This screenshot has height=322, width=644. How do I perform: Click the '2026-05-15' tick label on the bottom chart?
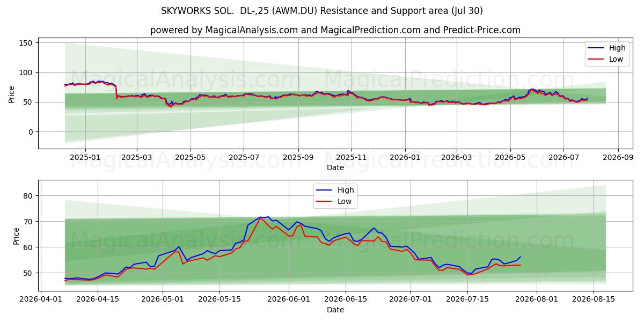pyautogui.click(x=219, y=300)
